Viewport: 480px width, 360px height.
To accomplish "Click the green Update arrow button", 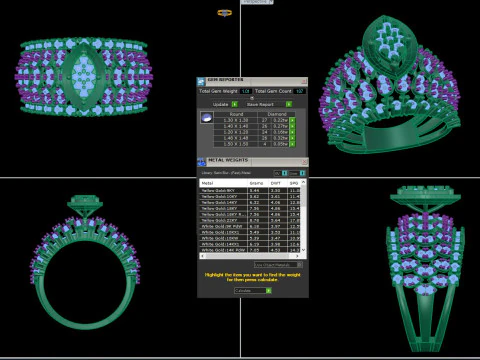I will tap(235, 104).
